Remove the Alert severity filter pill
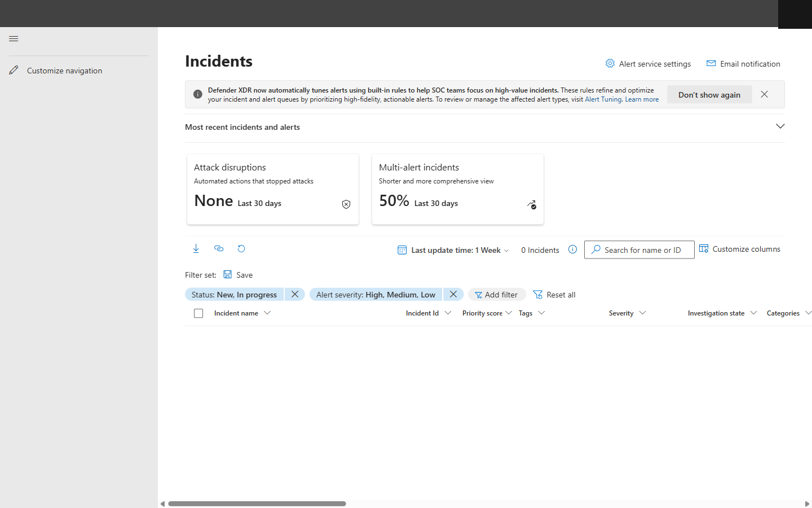The height and width of the screenshot is (508, 812). (453, 294)
